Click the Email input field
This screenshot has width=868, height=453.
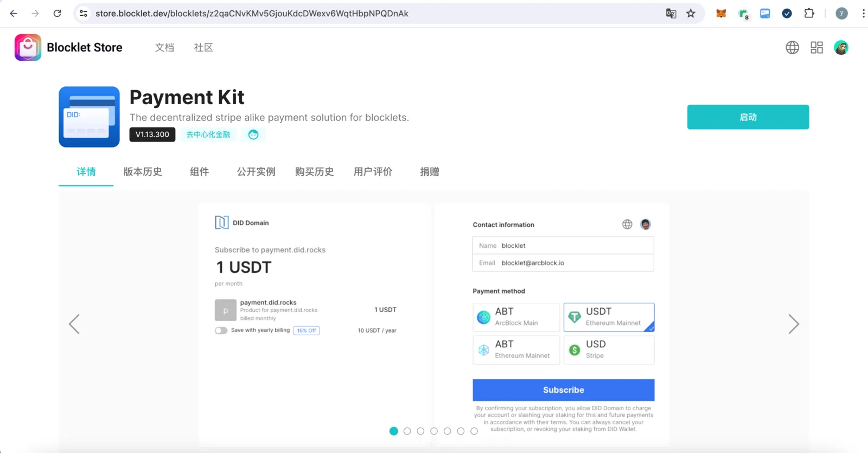[x=563, y=263]
